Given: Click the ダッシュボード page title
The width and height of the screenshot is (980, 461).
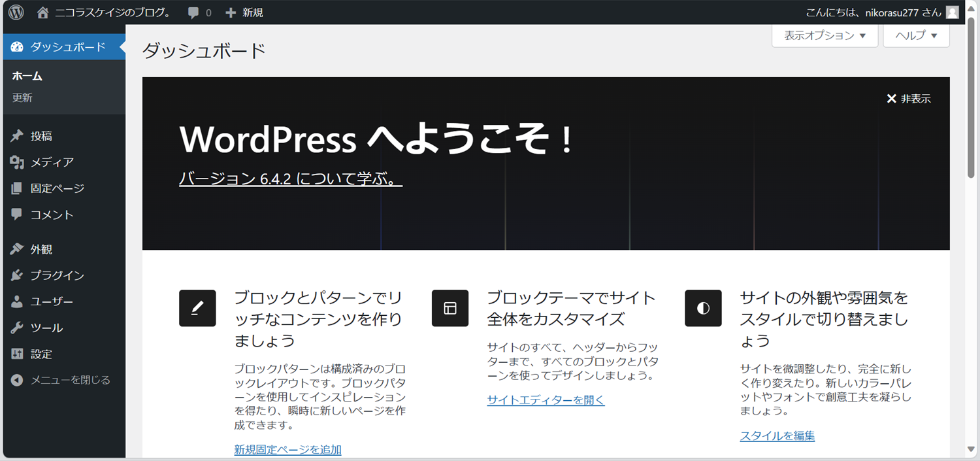Looking at the screenshot, I should click(x=204, y=50).
